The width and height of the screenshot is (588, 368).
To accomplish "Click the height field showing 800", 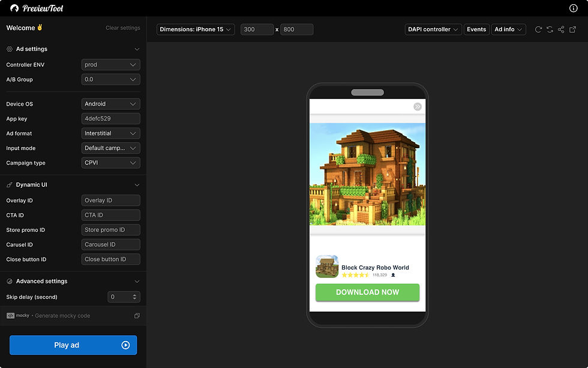I will pyautogui.click(x=296, y=29).
